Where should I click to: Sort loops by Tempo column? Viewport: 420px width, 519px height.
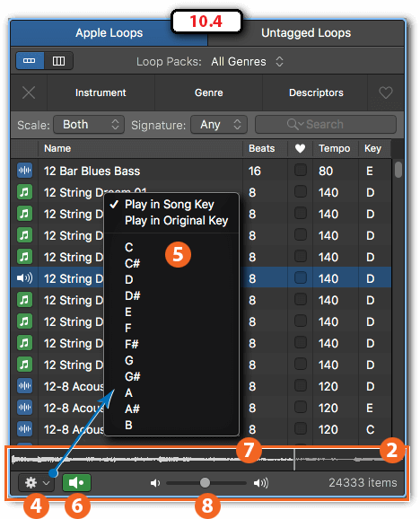335,148
